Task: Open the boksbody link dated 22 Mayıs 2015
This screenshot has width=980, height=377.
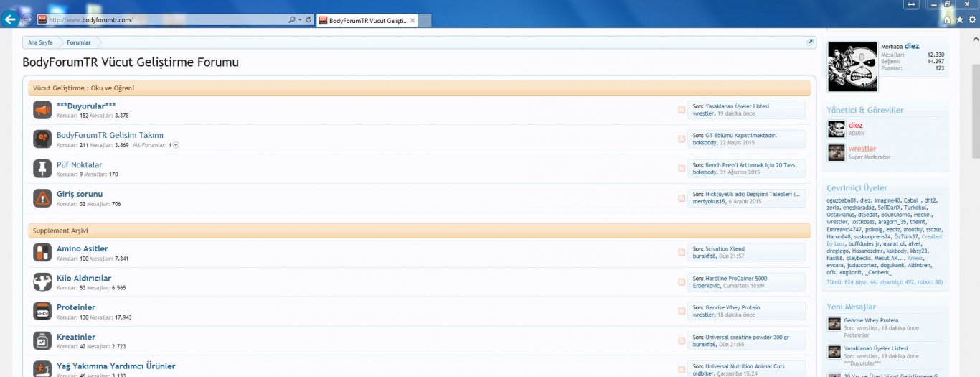Action: 705,142
